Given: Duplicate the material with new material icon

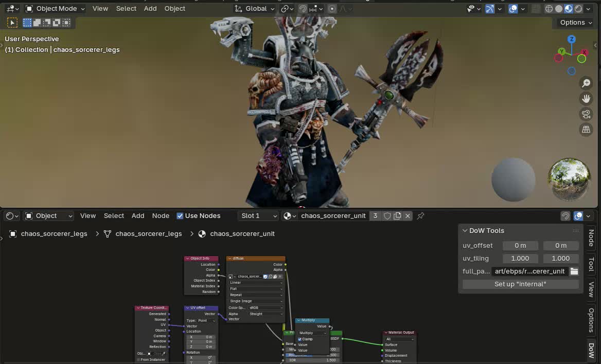Looking at the screenshot, I should pos(397,216).
